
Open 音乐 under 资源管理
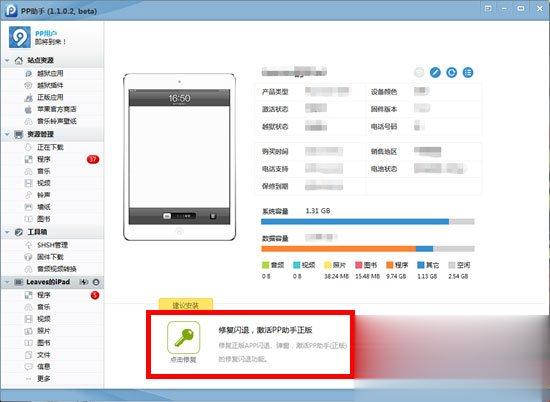44,171
